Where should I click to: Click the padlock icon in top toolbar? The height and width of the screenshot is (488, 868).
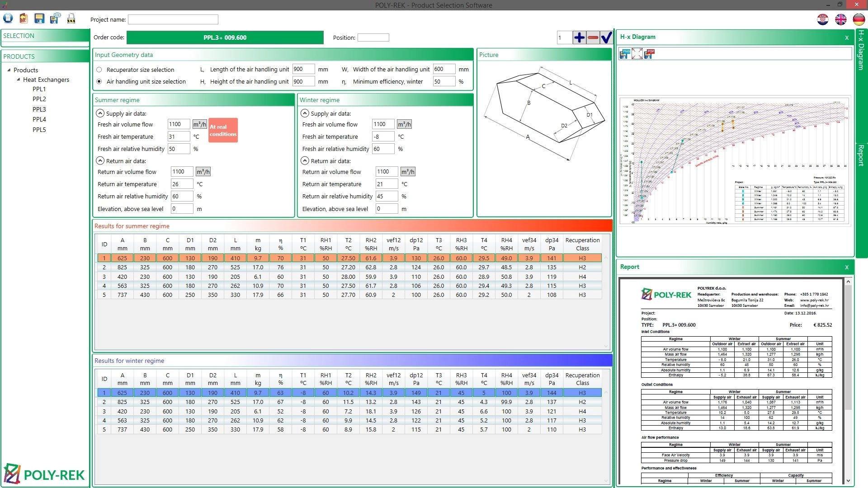pyautogui.click(x=71, y=19)
